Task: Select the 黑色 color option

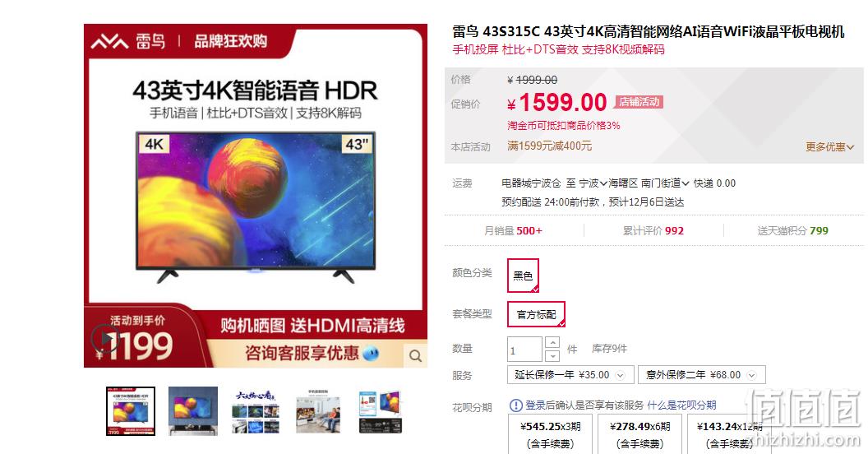Action: 523,276
